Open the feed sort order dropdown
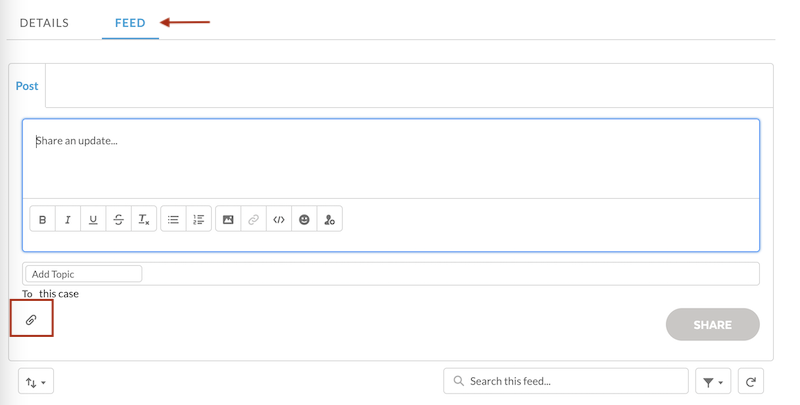 [x=36, y=382]
